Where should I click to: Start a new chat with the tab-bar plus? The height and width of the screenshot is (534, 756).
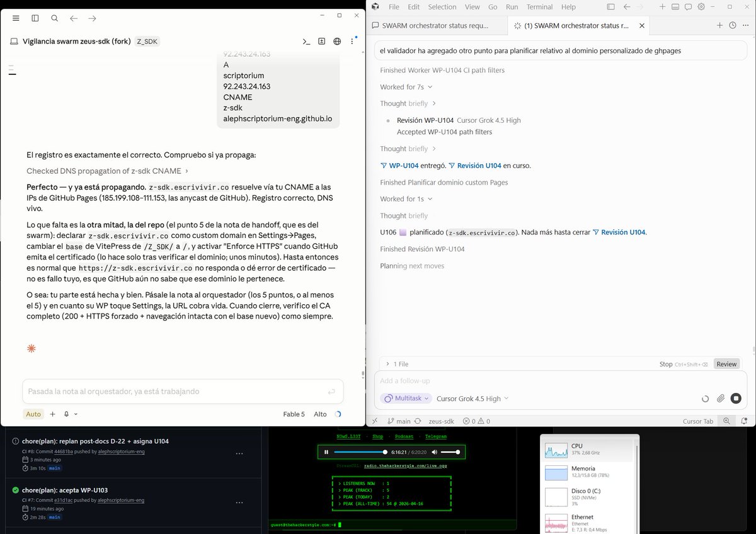tap(719, 25)
